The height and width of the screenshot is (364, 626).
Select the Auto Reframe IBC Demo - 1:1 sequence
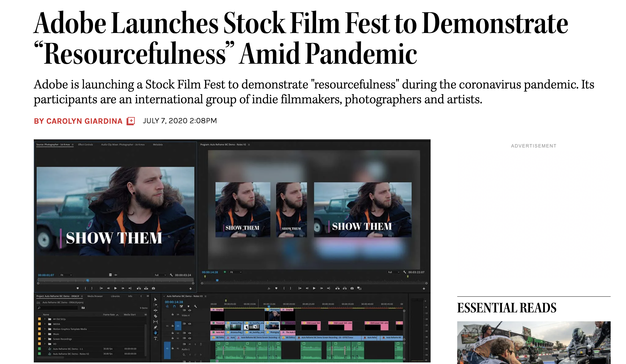pos(68,349)
